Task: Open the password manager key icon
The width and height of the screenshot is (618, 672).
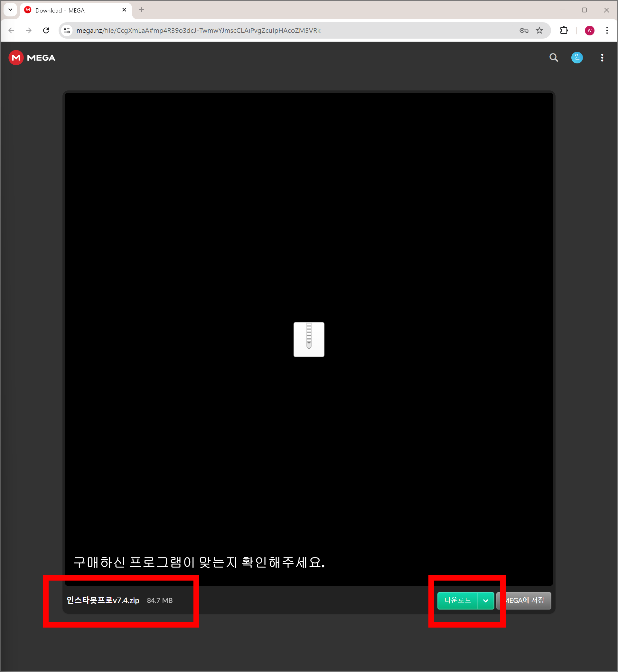Action: (524, 31)
